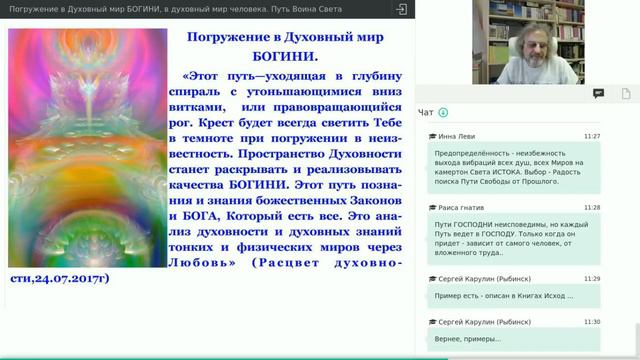Click the 'Чат' label

[x=426, y=113]
